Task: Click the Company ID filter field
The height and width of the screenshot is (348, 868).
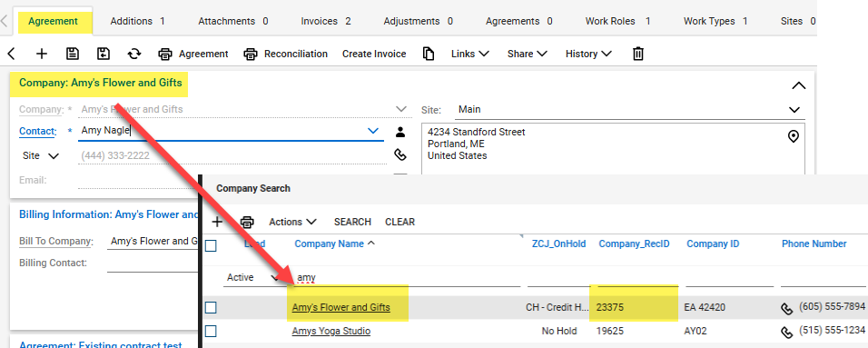Action: point(730,277)
